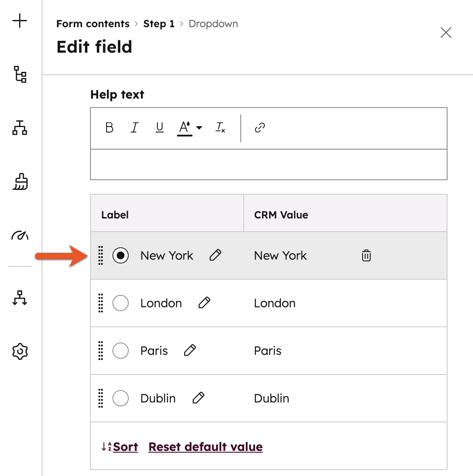Apply italic formatting
Screen dimensions: 473x476
pyautogui.click(x=134, y=127)
